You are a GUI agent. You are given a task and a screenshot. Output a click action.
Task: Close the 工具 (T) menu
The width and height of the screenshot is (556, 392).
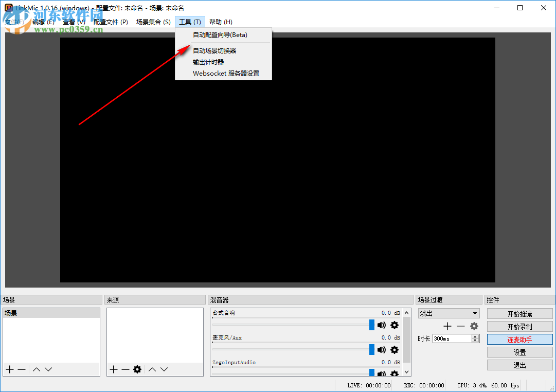190,22
